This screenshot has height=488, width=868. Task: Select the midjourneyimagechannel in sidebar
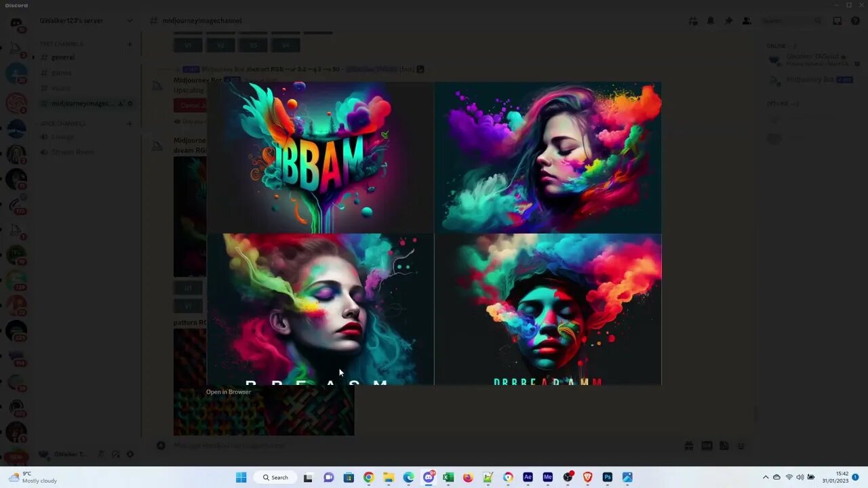coord(86,103)
